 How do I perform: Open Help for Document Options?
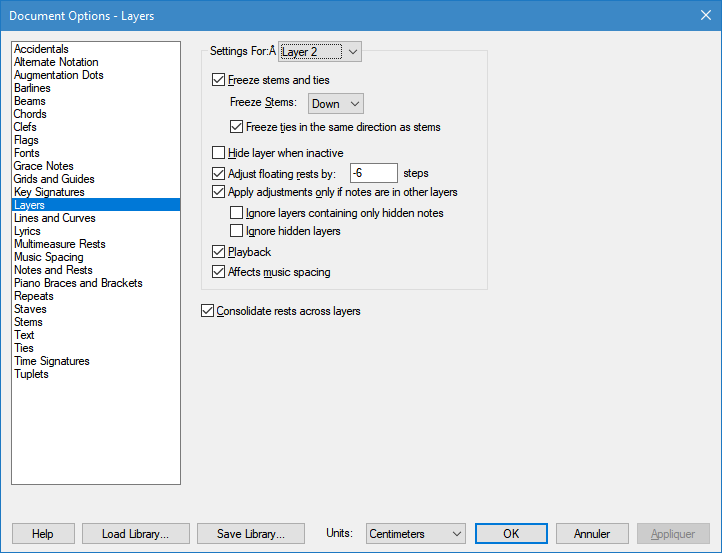[x=43, y=534]
